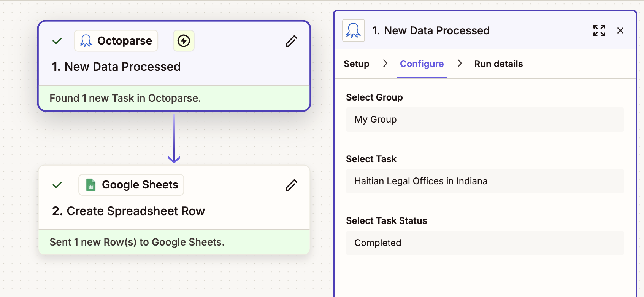The height and width of the screenshot is (297, 644).
Task: Close the New Data Processed panel
Action: pos(620,30)
